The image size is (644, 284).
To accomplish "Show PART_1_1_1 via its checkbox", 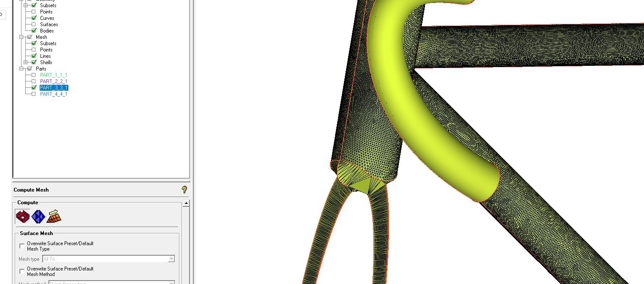I will 34,75.
